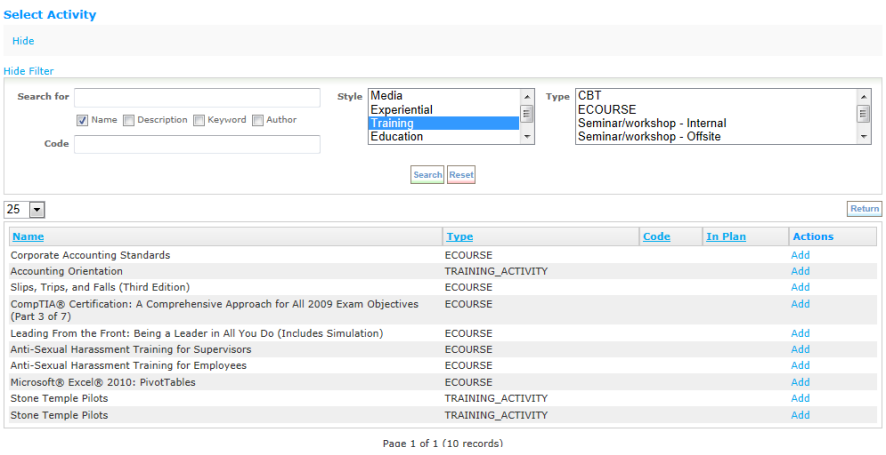Click the Search for text field
Image resolution: width=886 pixels, height=455 pixels.
point(197,97)
